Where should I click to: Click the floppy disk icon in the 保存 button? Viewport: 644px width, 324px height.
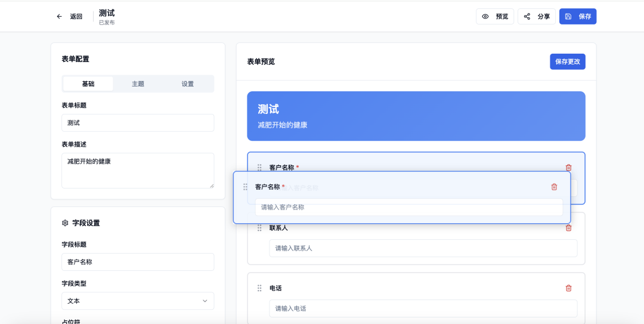568,17
